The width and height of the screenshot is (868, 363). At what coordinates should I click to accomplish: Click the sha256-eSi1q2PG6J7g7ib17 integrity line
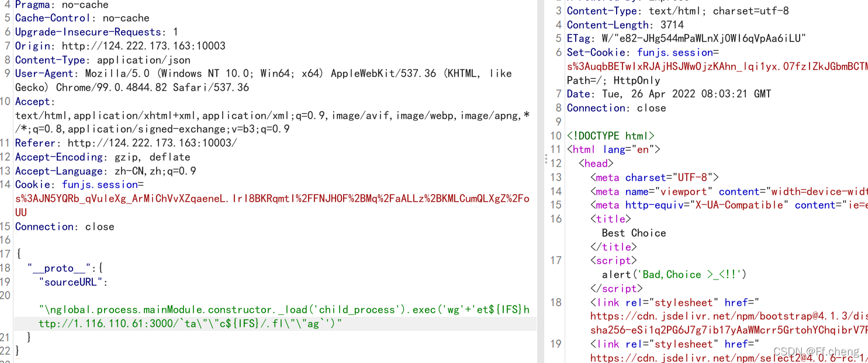(x=729, y=330)
